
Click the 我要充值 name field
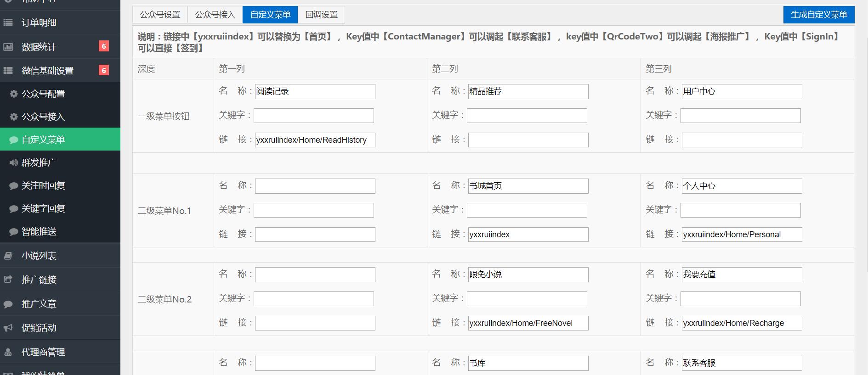pyautogui.click(x=742, y=274)
